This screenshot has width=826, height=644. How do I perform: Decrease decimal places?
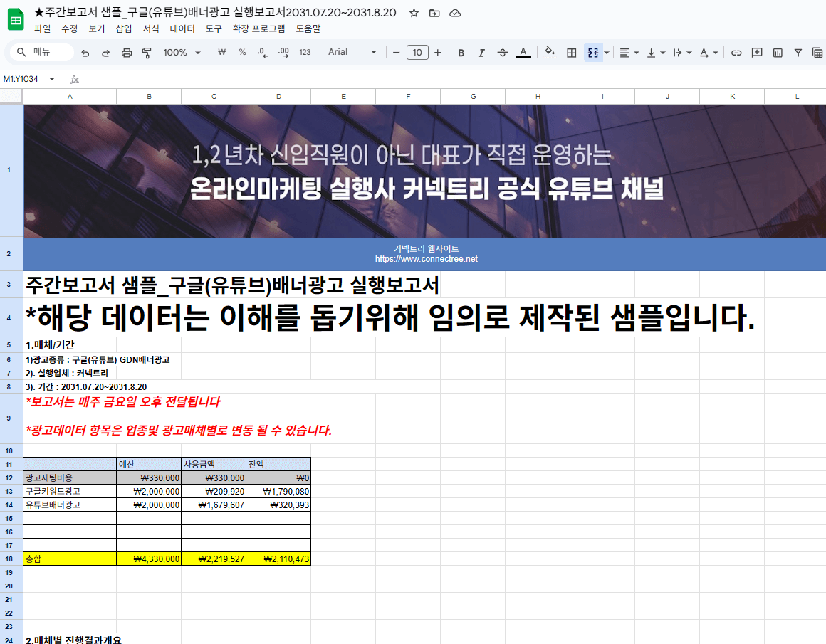(262, 52)
